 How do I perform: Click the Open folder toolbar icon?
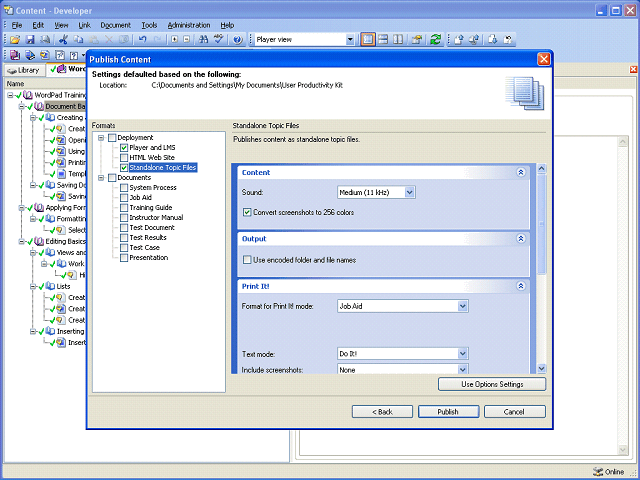point(15,40)
